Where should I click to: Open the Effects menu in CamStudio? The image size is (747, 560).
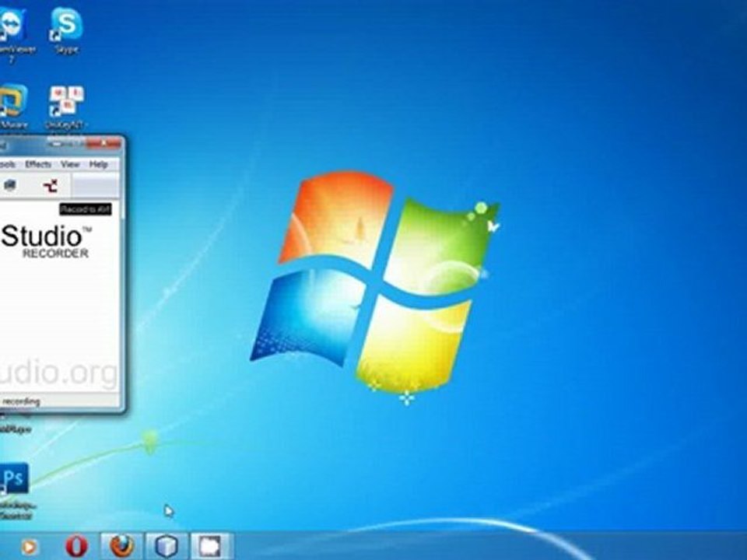coord(38,164)
